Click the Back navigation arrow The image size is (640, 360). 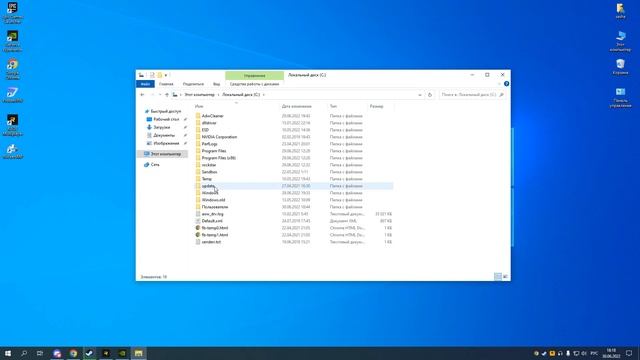[x=142, y=95]
